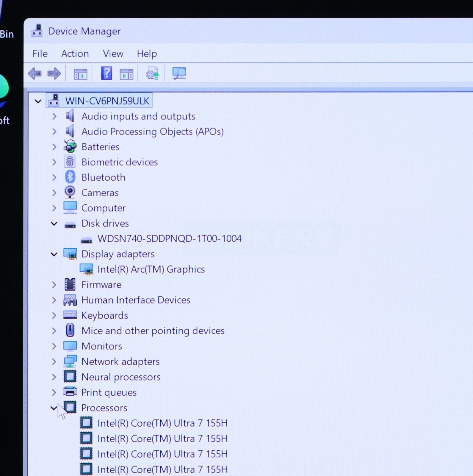The width and height of the screenshot is (473, 476).
Task: Select the Print queues printer icon
Action: click(x=70, y=392)
